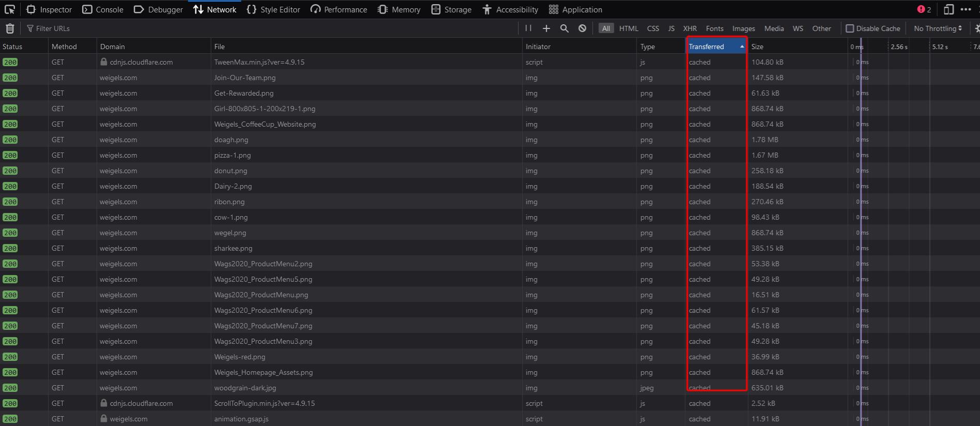The height and width of the screenshot is (426, 980).
Task: Select the pizza-1.png request row
Action: pos(232,155)
